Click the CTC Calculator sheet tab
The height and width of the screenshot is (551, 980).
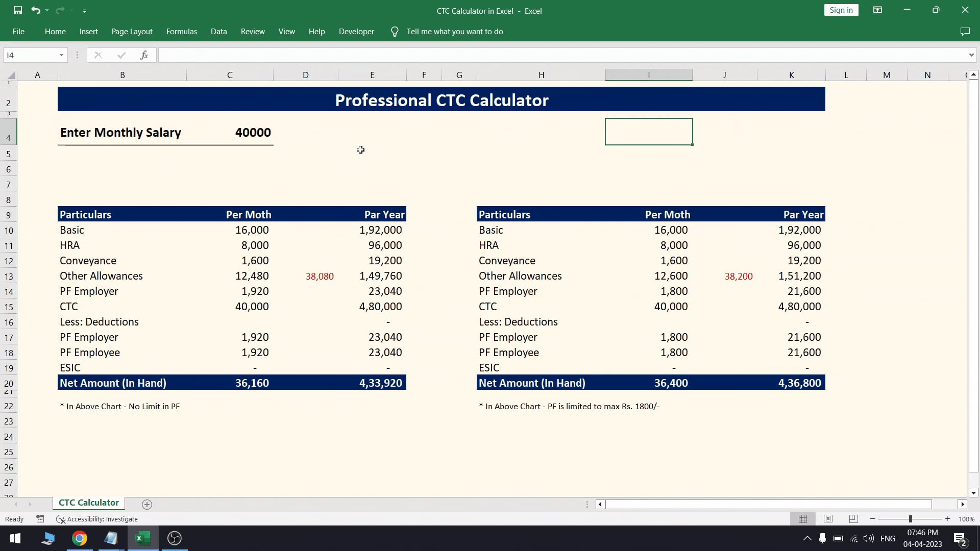(x=88, y=503)
